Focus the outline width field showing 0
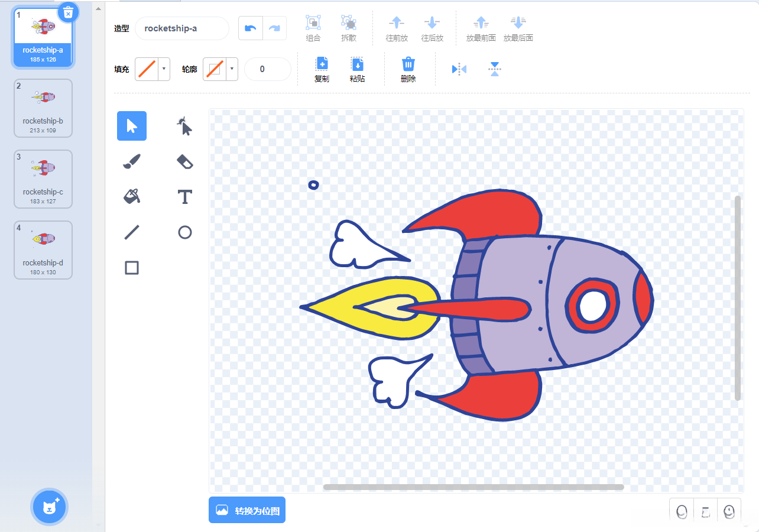 pyautogui.click(x=268, y=69)
